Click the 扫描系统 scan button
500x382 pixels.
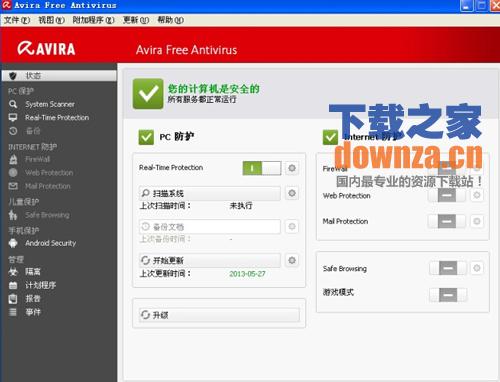210,193
